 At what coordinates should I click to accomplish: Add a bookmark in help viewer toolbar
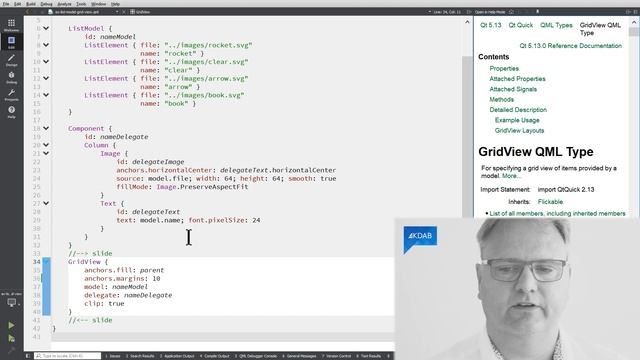(x=538, y=12)
